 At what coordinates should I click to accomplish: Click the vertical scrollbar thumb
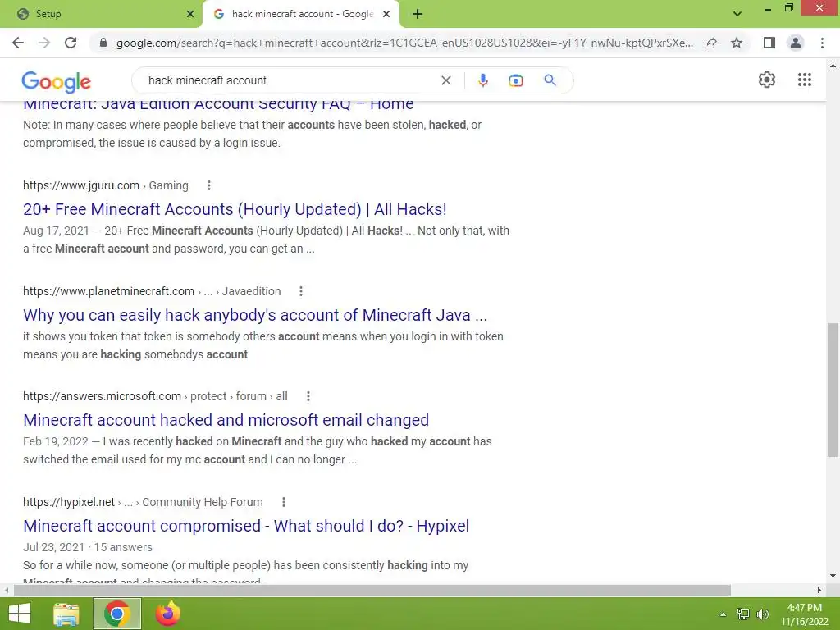tap(833, 390)
